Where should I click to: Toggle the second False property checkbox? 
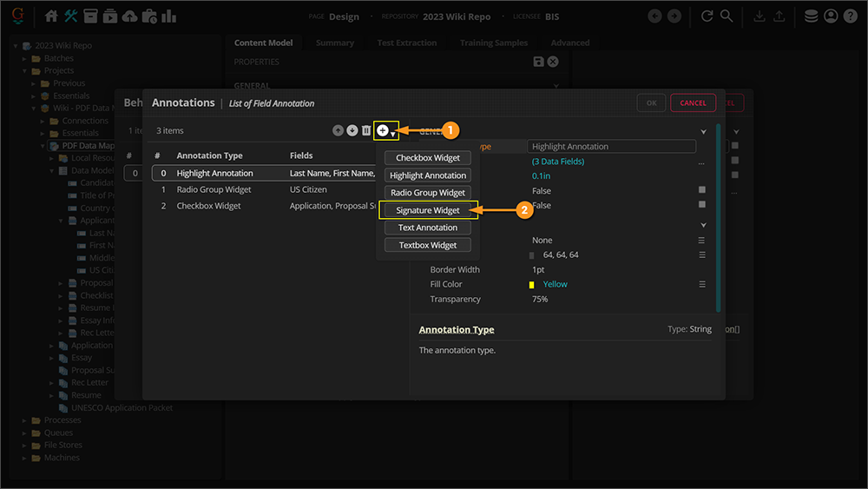coord(702,206)
